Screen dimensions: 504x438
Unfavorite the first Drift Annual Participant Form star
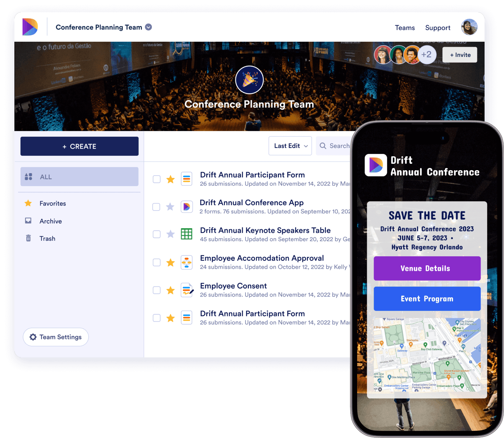(171, 179)
